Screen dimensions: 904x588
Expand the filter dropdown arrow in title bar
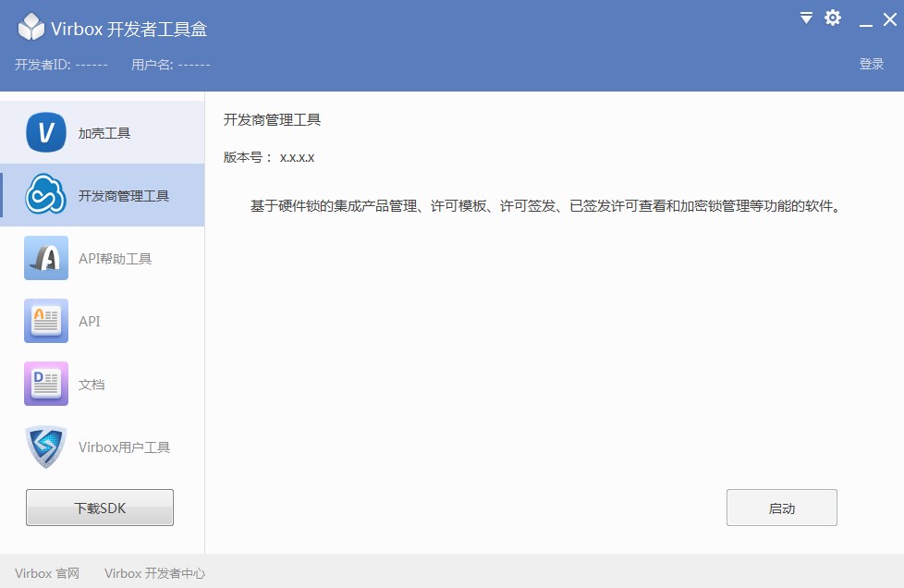(x=804, y=17)
